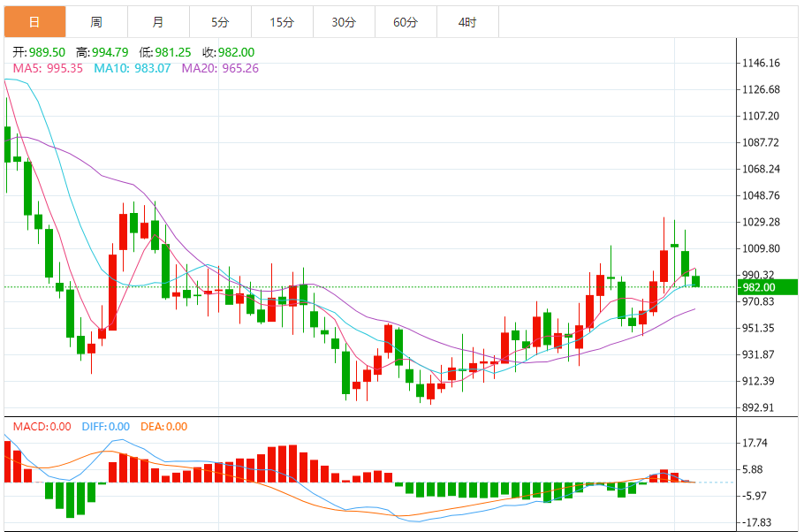Viewport: 804px width, 532px height.
Task: Click the 17.74 MACD axis label
Action: [755, 444]
